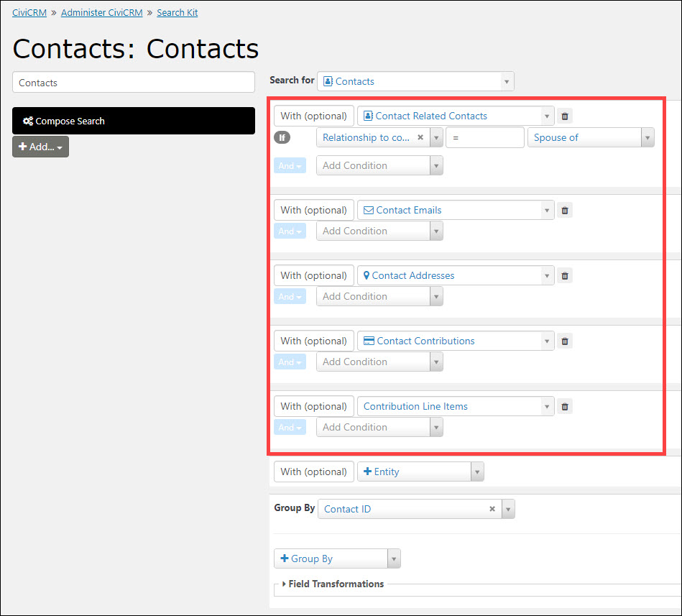682x616 pixels.
Task: Delete the Contact Related Contacts join
Action: point(565,116)
